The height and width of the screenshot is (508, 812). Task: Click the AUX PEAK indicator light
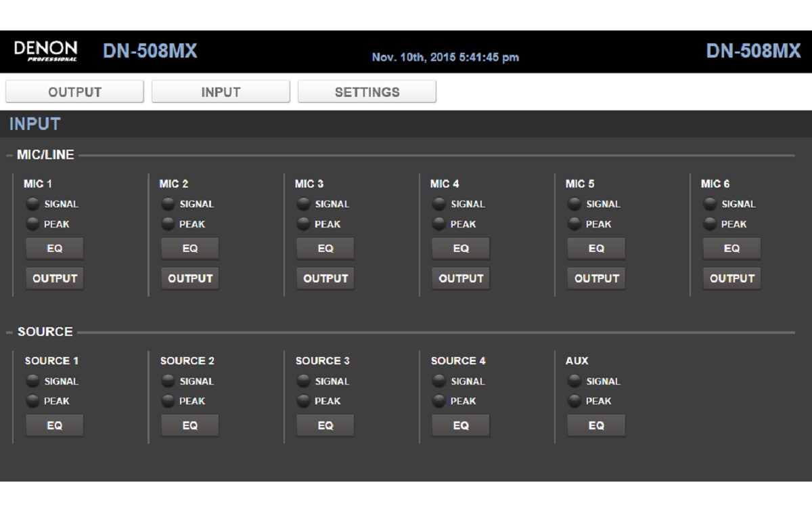point(574,401)
